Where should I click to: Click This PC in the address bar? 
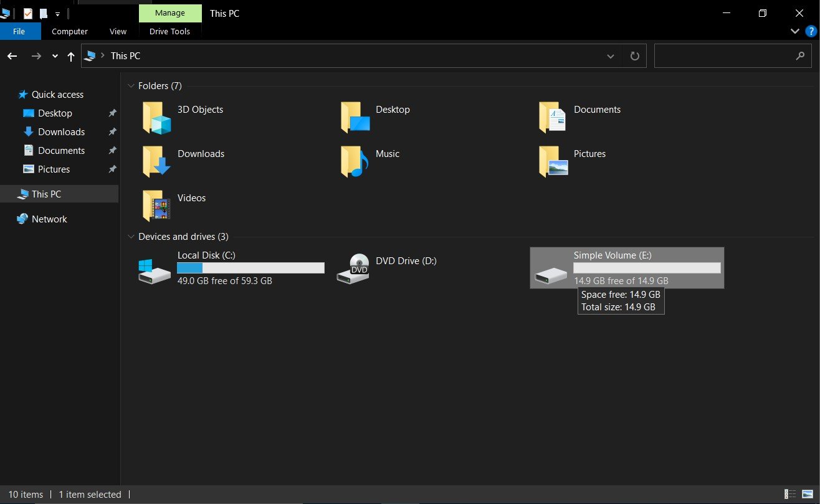(x=125, y=56)
